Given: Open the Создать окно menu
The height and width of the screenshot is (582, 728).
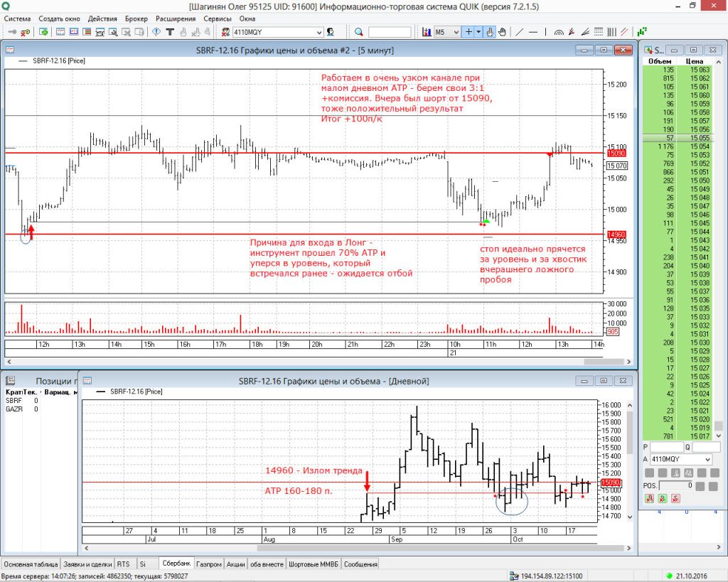Looking at the screenshot, I should click(x=59, y=18).
